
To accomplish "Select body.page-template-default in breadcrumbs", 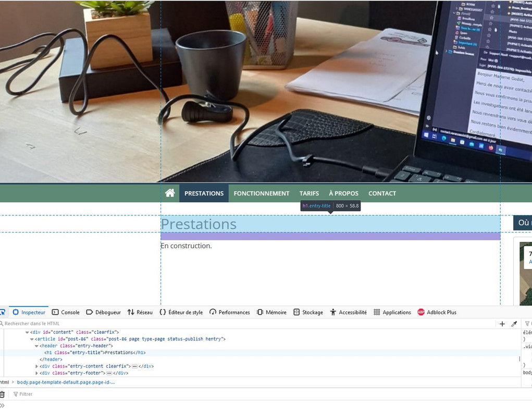I will click(x=66, y=383).
